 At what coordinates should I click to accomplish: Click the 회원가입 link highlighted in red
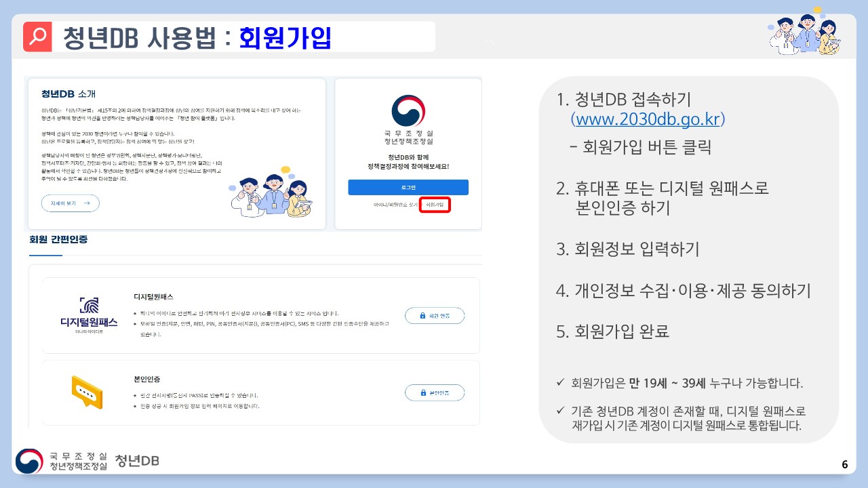click(x=435, y=205)
